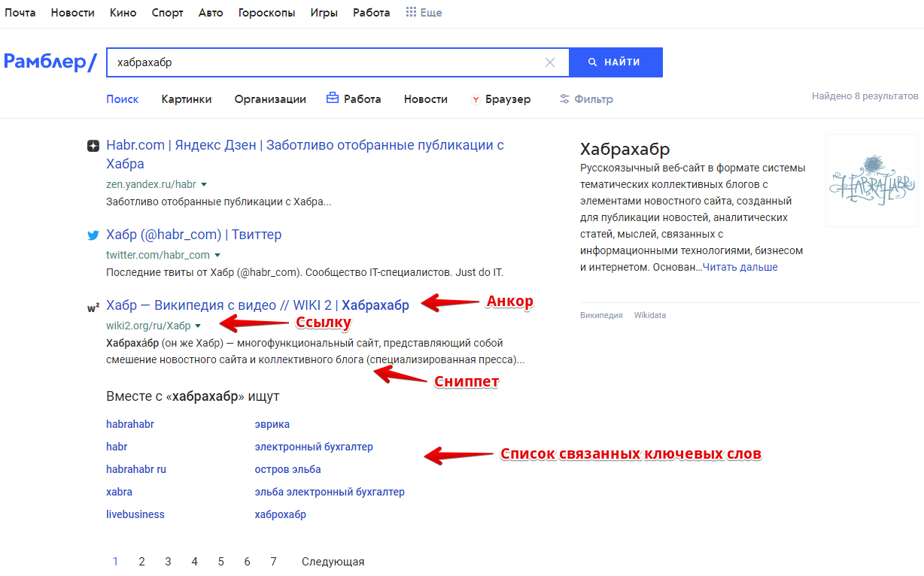Click the Wiki2 favicon icon
924x576 pixels.
[x=93, y=307]
